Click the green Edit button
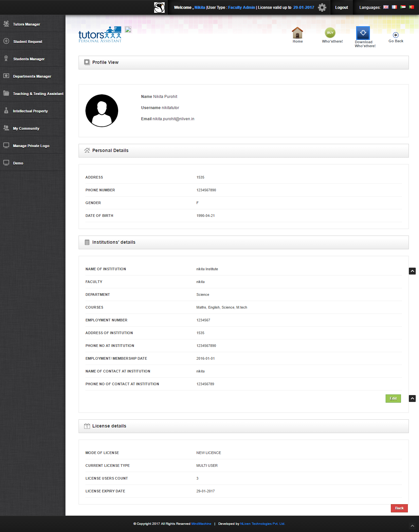This screenshot has height=532, width=419. click(393, 398)
